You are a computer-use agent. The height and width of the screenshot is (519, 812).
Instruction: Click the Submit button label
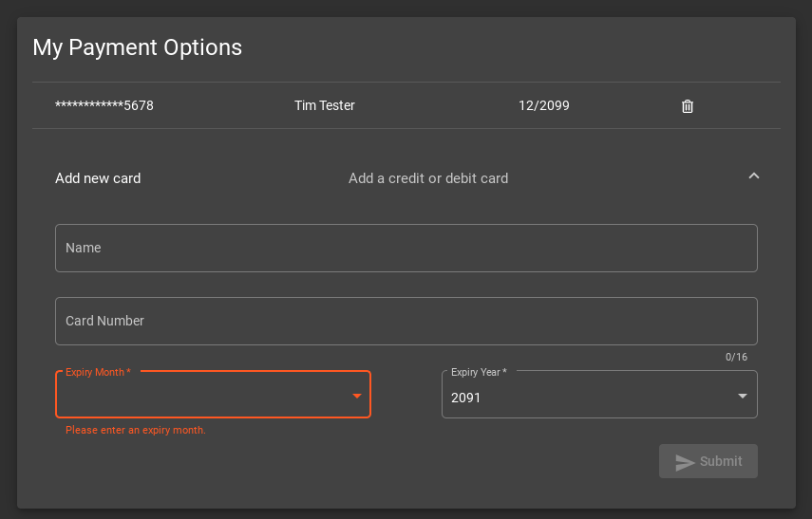point(721,461)
